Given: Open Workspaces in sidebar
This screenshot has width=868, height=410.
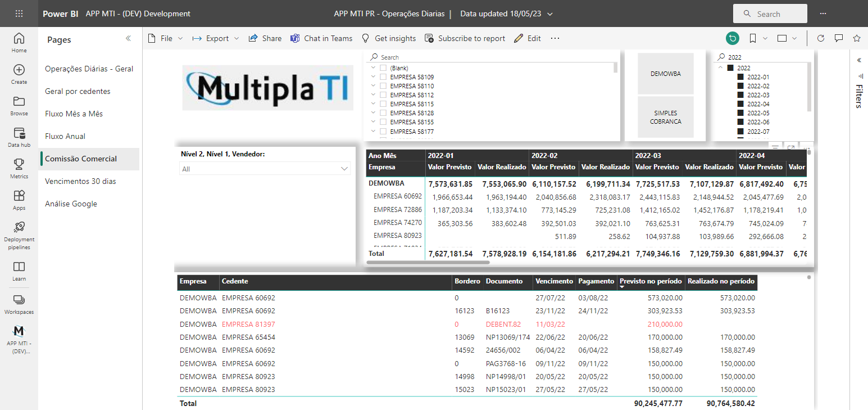Looking at the screenshot, I should tap(19, 304).
